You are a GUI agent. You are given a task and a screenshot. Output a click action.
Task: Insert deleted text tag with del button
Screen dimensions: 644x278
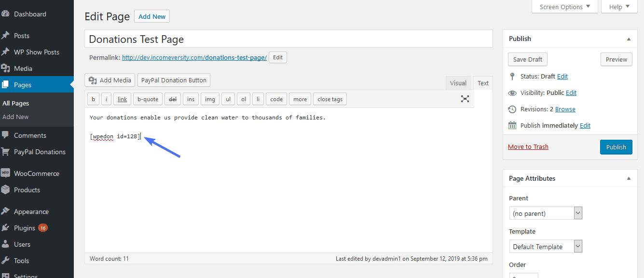[172, 99]
